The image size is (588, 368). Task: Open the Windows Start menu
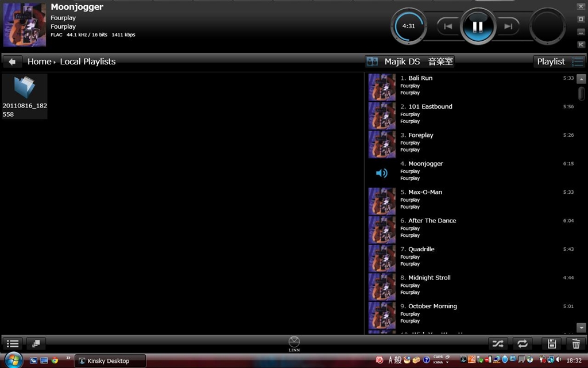[x=13, y=360]
